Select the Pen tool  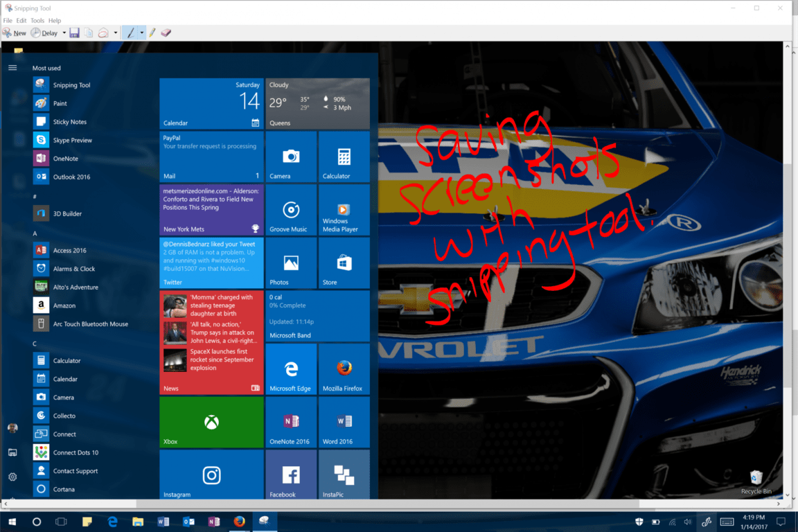(131, 33)
